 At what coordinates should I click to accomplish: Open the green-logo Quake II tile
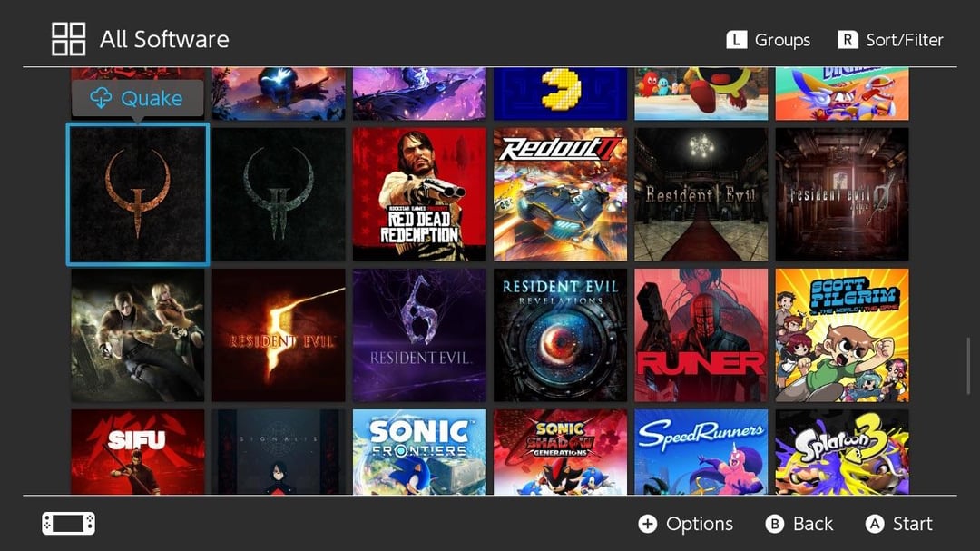(x=279, y=194)
